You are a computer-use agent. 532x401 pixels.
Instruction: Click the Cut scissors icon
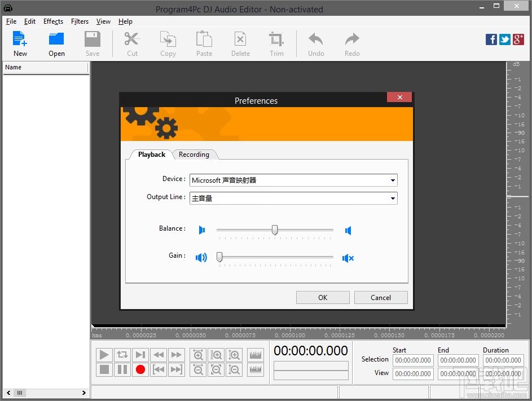tap(131, 39)
